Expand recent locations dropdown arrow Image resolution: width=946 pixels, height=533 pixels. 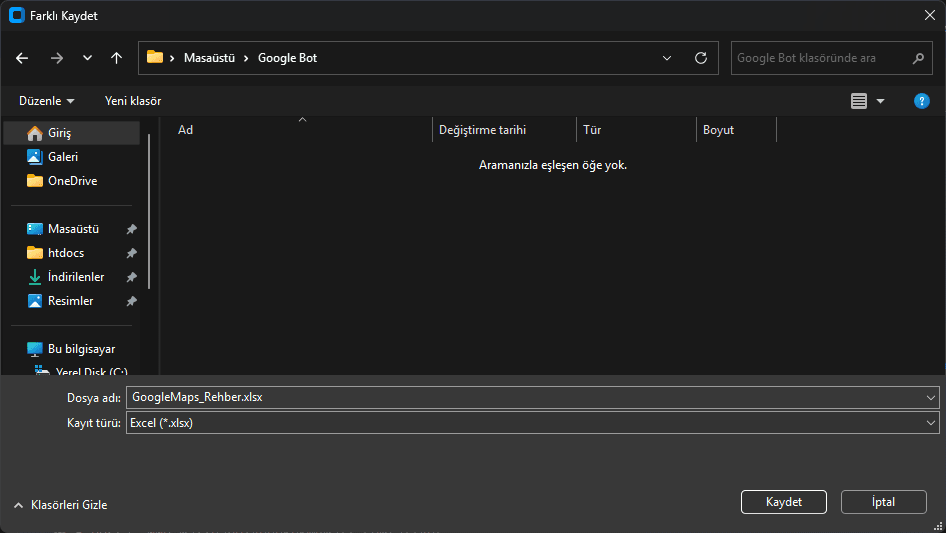coord(87,58)
